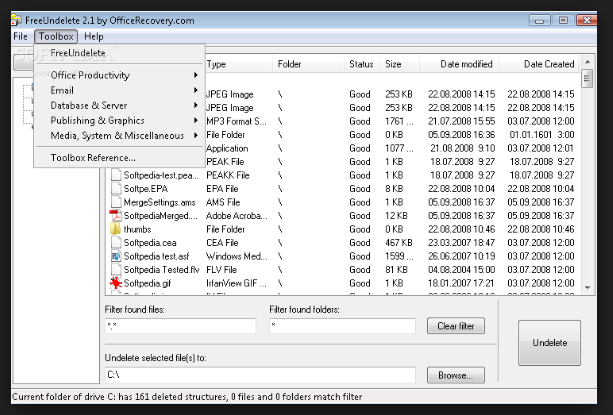
Task: Select the thumbs folder row name
Action: click(137, 229)
